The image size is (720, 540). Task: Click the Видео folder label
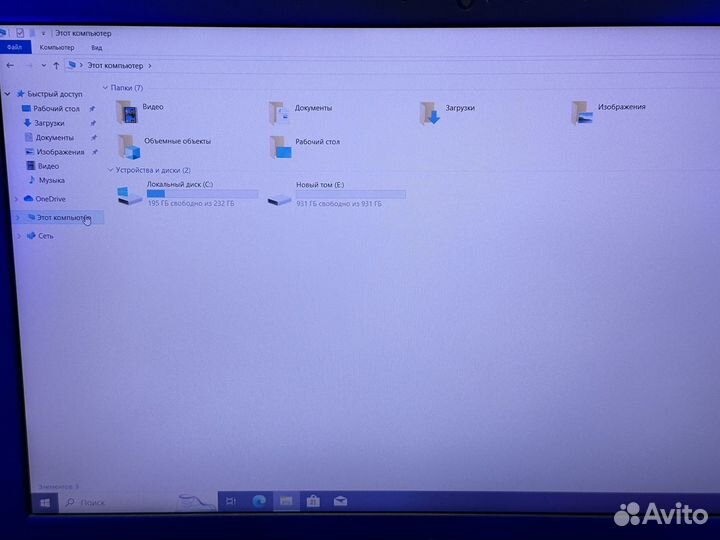pyautogui.click(x=153, y=107)
